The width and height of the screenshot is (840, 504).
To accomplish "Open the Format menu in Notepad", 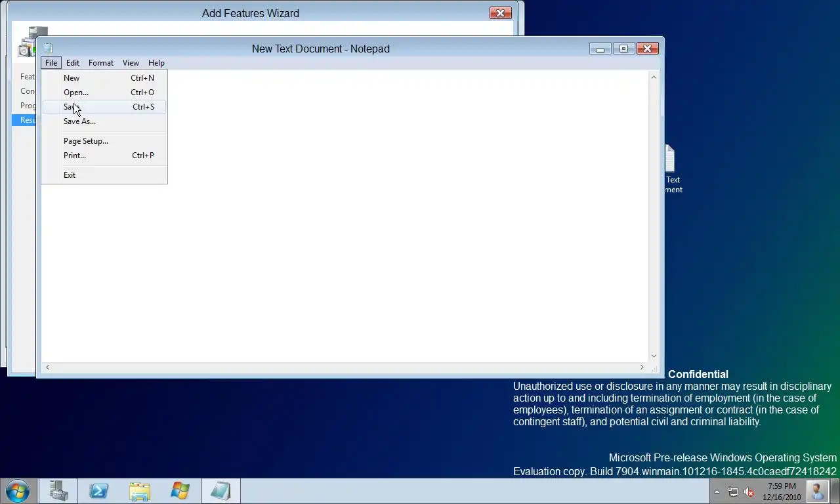I will click(x=101, y=63).
